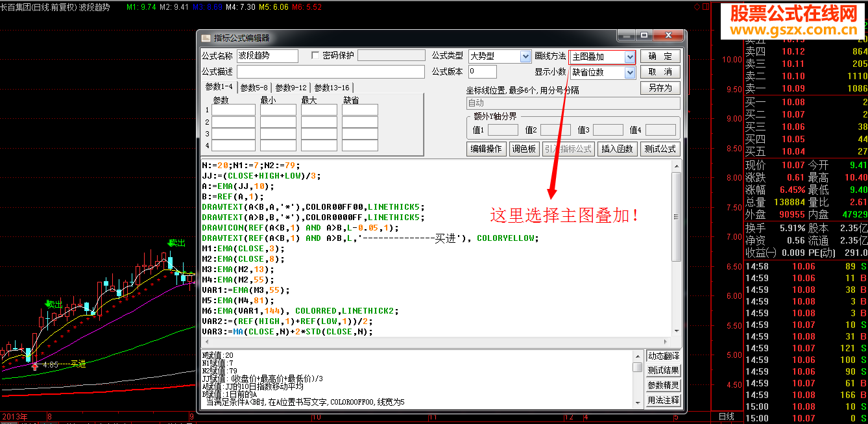Click the chart title 长百集团(日线 前复权) 波段趋势
The height and width of the screenshot is (424, 868).
56,6
